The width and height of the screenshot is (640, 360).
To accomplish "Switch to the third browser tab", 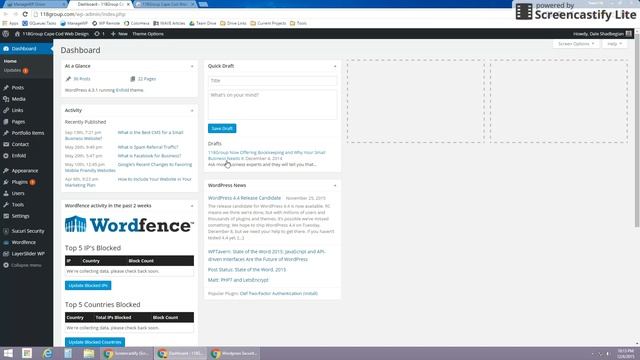I will point(165,4).
